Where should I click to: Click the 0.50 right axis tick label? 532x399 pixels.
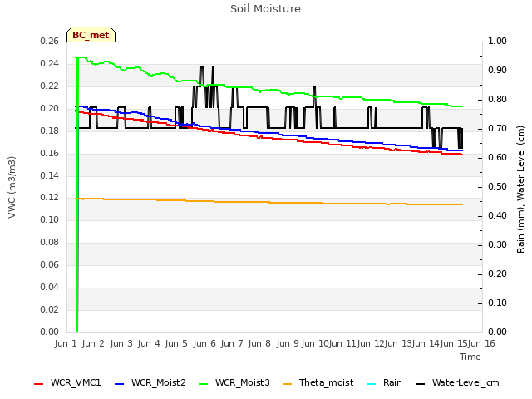(x=497, y=186)
